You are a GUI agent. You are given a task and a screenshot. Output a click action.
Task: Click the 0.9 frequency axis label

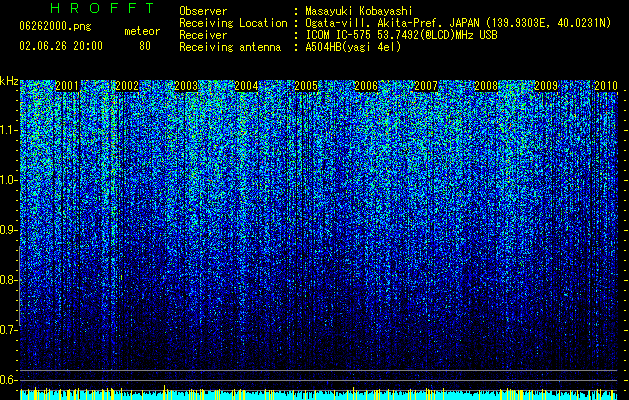pyautogui.click(x=8, y=230)
